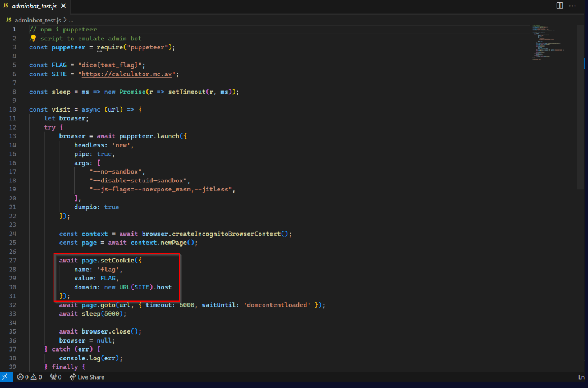Click the Ln cursor position indicator
Screen dimensions: 588x388
(581, 377)
